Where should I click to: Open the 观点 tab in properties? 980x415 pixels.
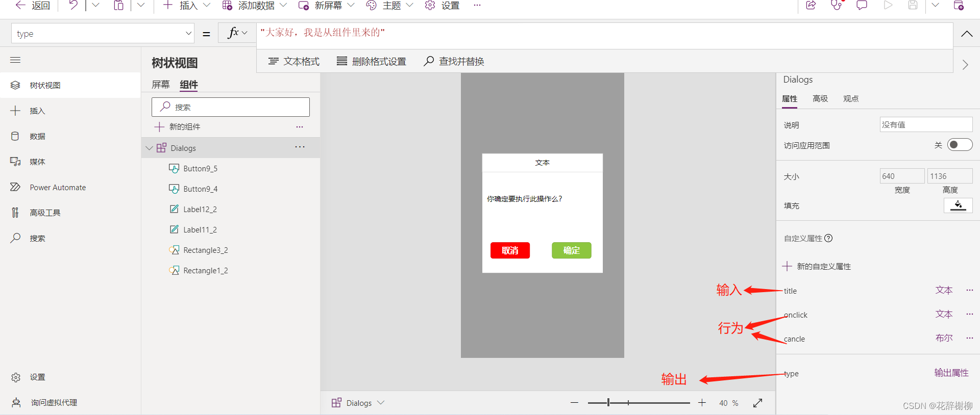coord(851,99)
